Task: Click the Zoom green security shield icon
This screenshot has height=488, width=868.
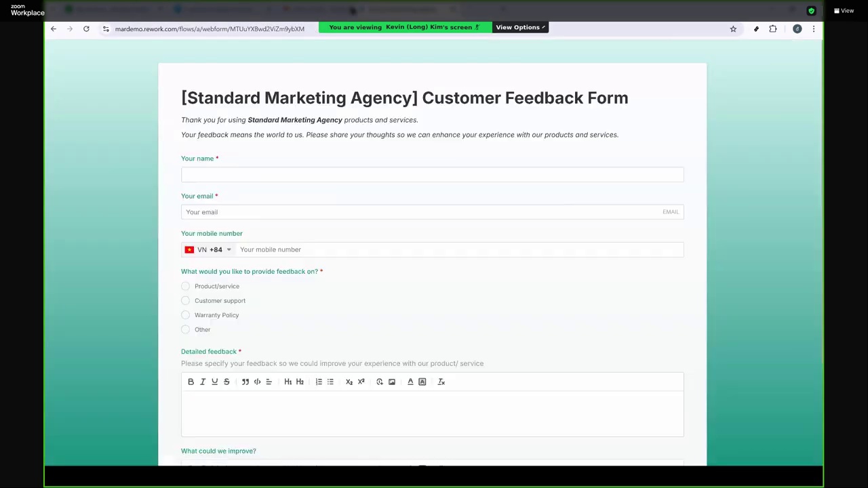Action: click(811, 11)
